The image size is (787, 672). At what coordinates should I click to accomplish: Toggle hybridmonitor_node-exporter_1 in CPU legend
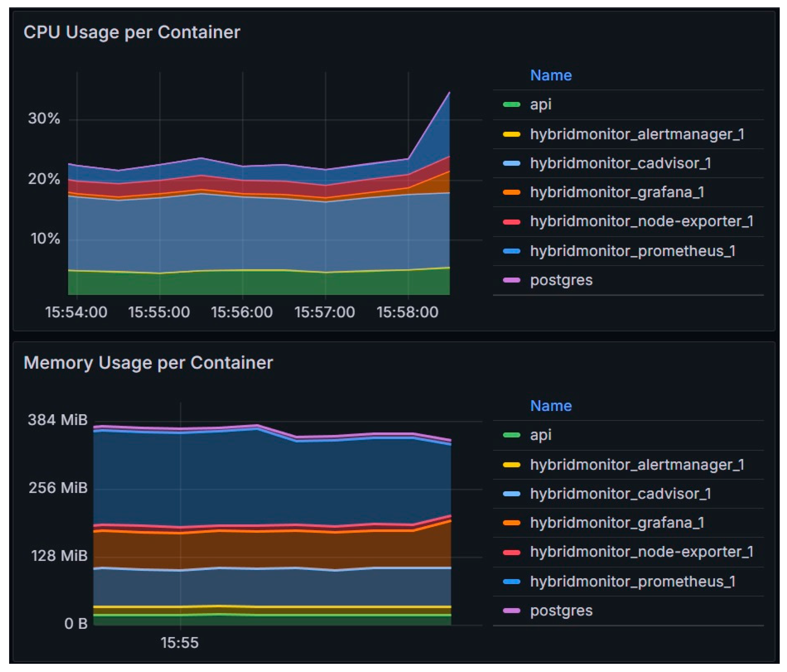pyautogui.click(x=642, y=222)
